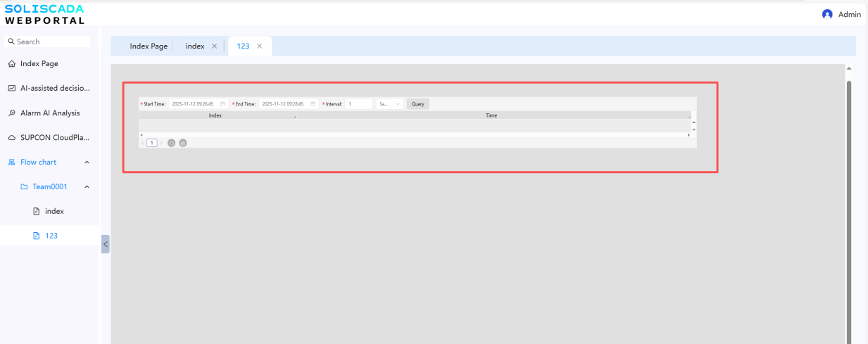
Task: Click the settings gear icon below table
Action: pos(183,143)
